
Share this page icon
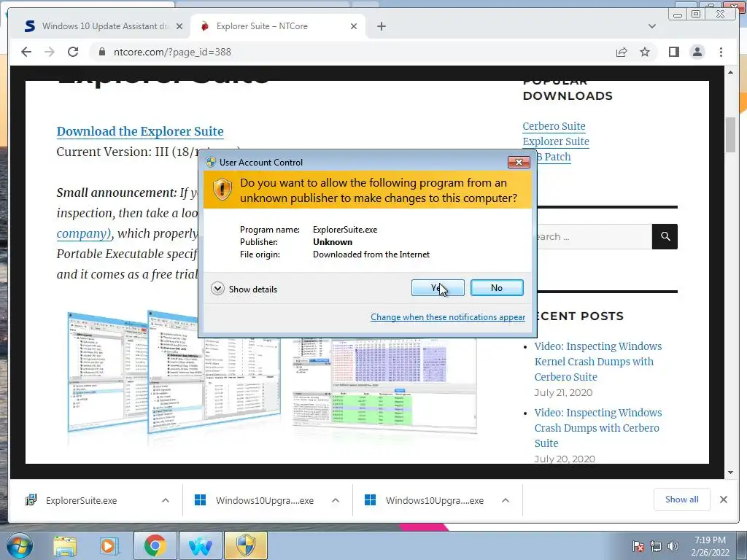pyautogui.click(x=622, y=52)
